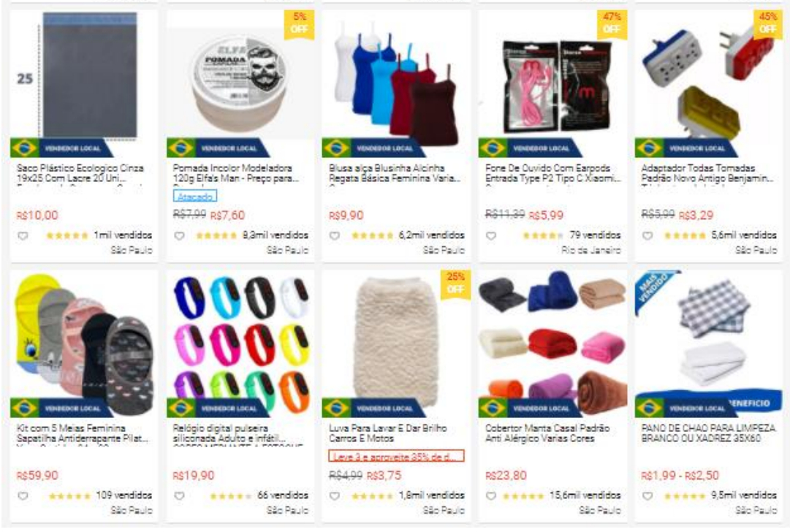
Task: Click star rating of Cobertor Manta
Action: [x=523, y=496]
